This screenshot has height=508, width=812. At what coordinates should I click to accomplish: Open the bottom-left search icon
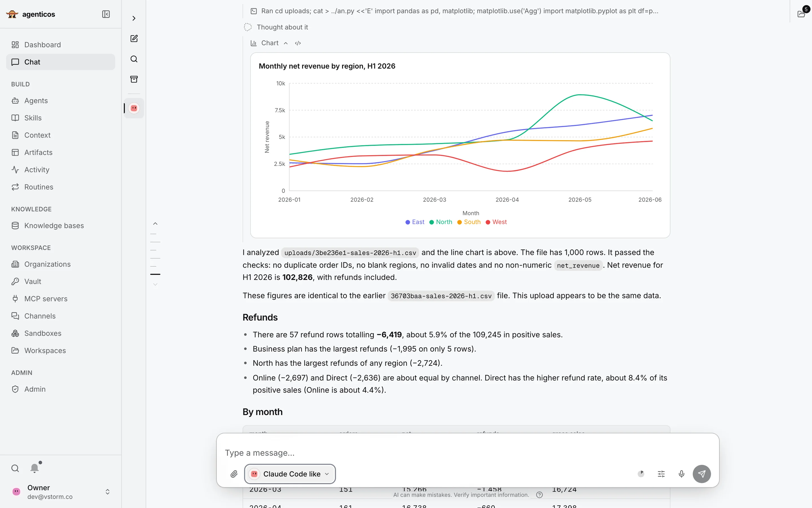[15, 468]
